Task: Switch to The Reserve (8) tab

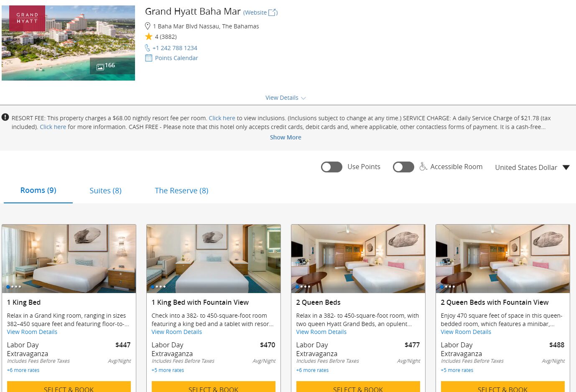Action: (181, 191)
